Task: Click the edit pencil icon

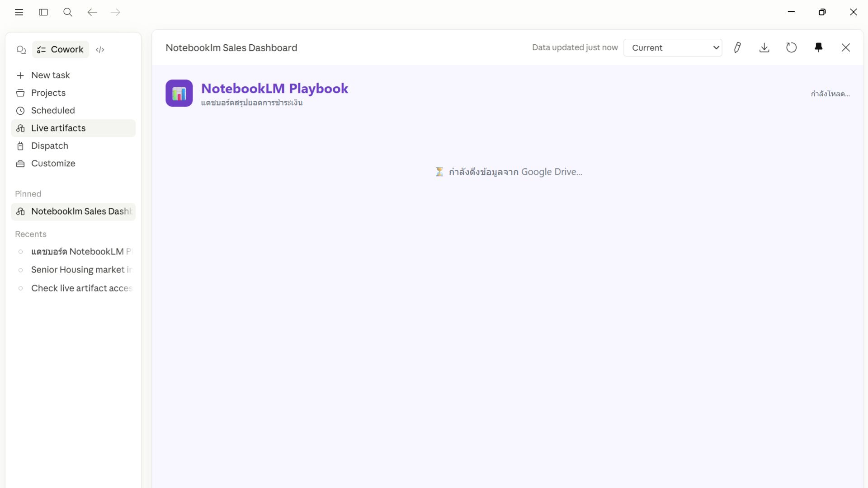Action: pyautogui.click(x=737, y=47)
